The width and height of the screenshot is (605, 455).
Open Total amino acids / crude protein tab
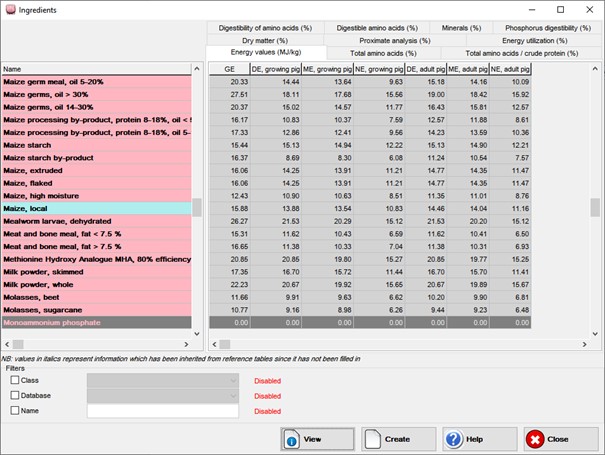pos(522,53)
